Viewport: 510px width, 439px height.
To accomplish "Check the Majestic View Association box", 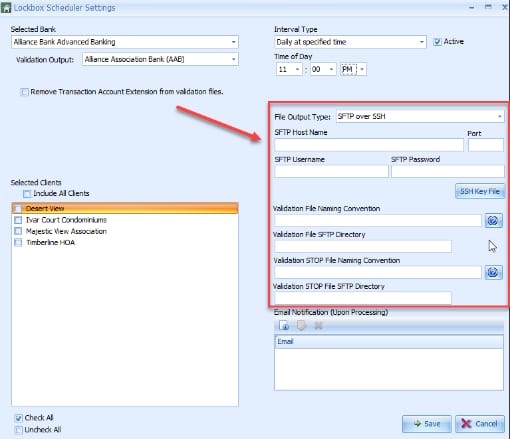I will [x=18, y=231].
